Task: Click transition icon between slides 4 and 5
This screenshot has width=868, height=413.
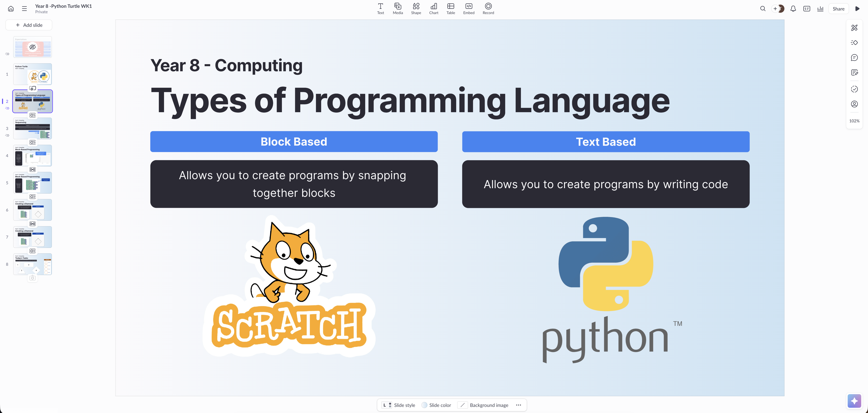Action: 32,170
